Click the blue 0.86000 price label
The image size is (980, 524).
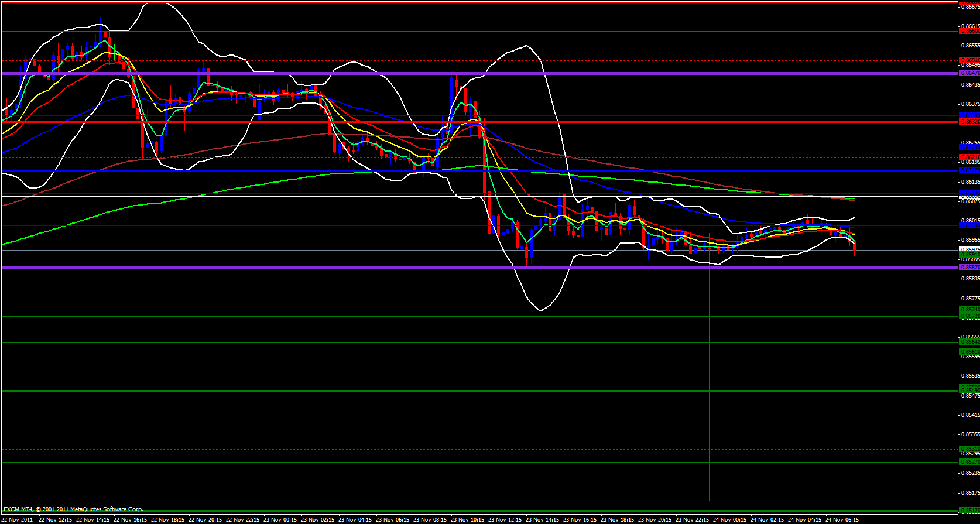969,225
